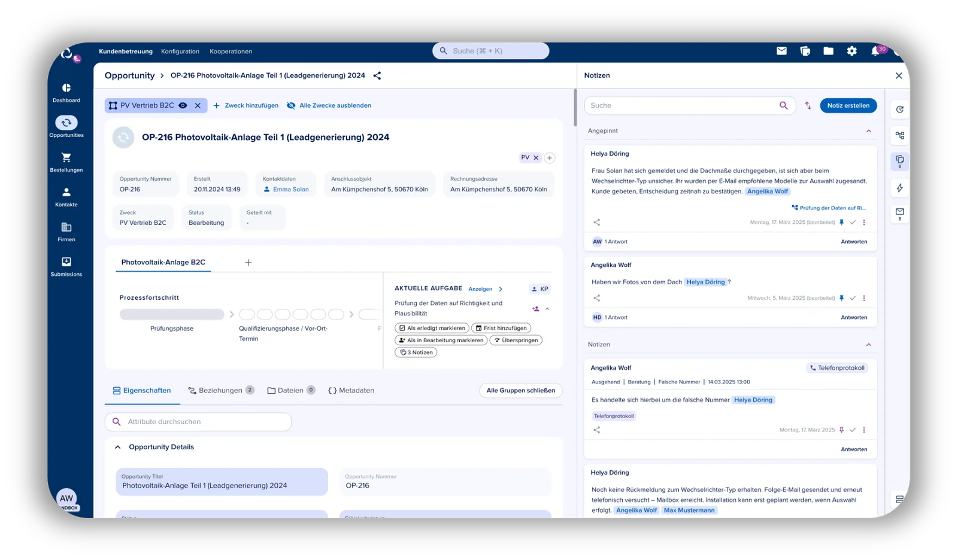The height and width of the screenshot is (560, 958).
Task: Share the opportunity via breadcrumb share icon
Action: [x=377, y=75]
